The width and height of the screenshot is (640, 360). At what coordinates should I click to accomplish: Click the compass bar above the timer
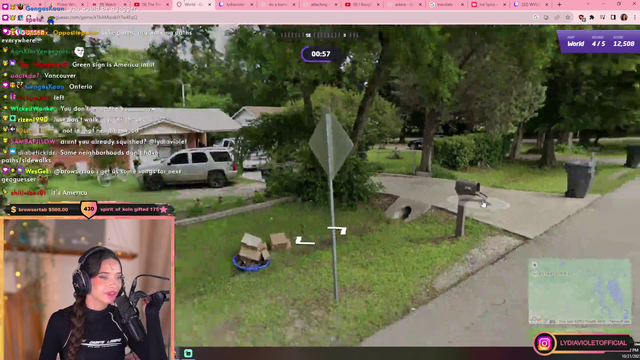pos(320,36)
